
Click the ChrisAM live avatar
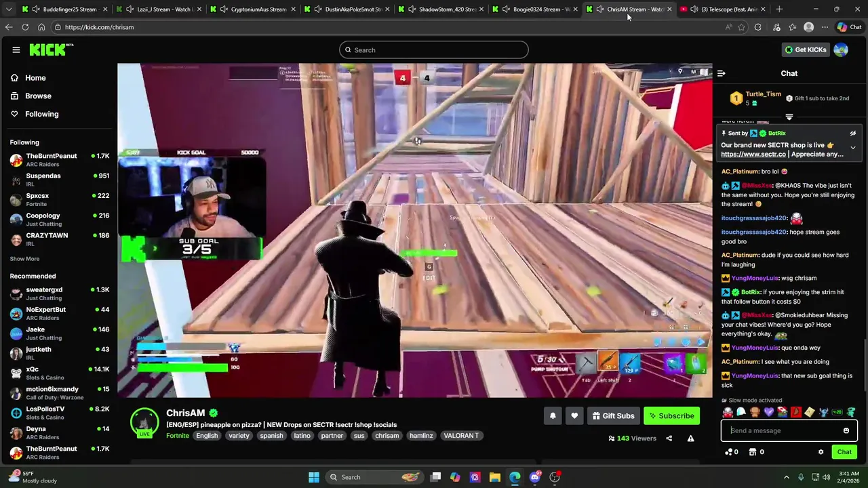tap(144, 422)
